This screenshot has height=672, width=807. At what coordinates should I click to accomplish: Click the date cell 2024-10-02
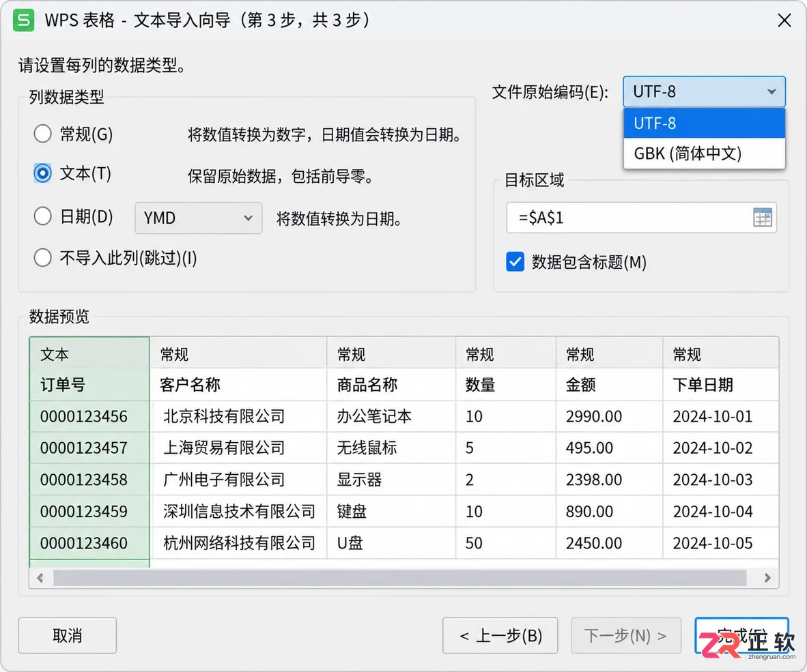720,448
